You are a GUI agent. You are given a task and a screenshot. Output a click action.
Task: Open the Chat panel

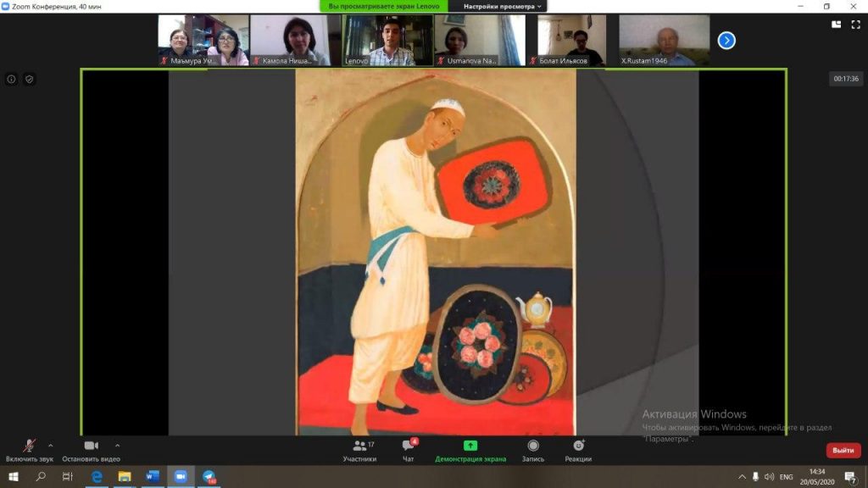click(409, 450)
